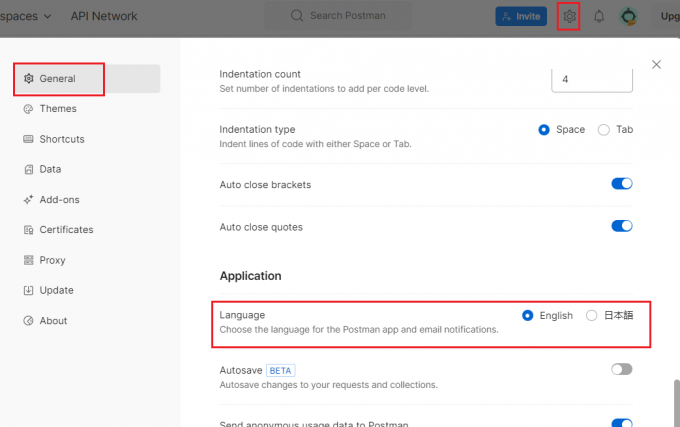Click the Add-ons sparkle icon
This screenshot has width=680, height=427.
pyautogui.click(x=28, y=199)
